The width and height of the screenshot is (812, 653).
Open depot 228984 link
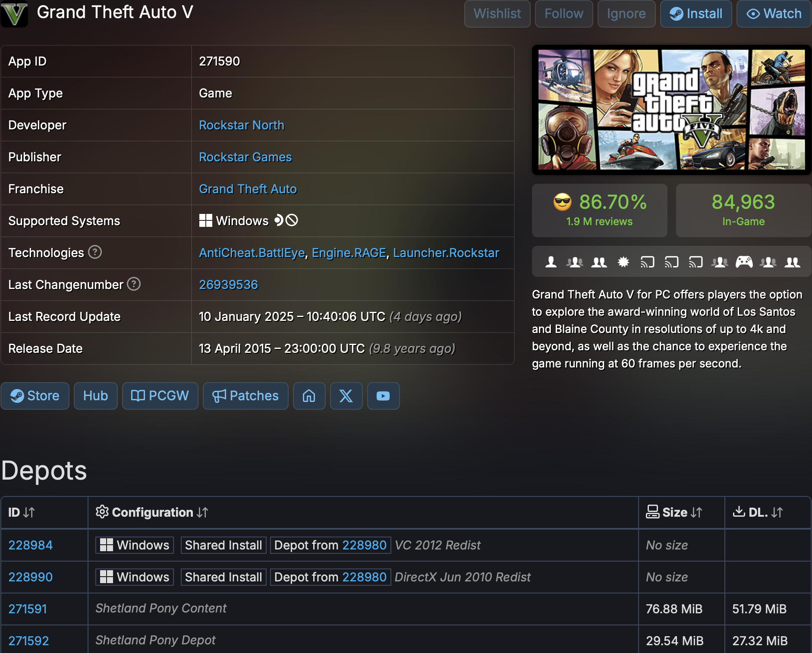(x=31, y=545)
